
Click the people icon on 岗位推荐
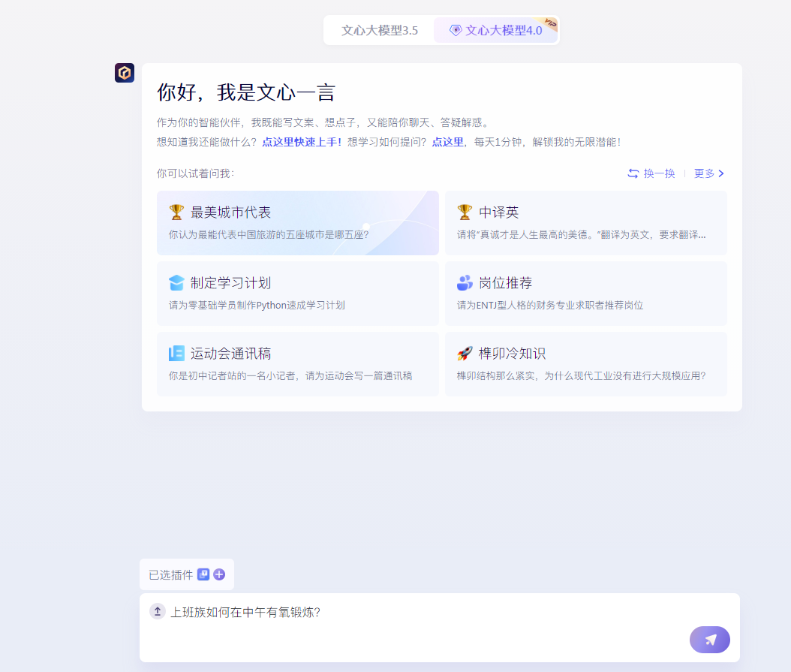click(x=465, y=283)
